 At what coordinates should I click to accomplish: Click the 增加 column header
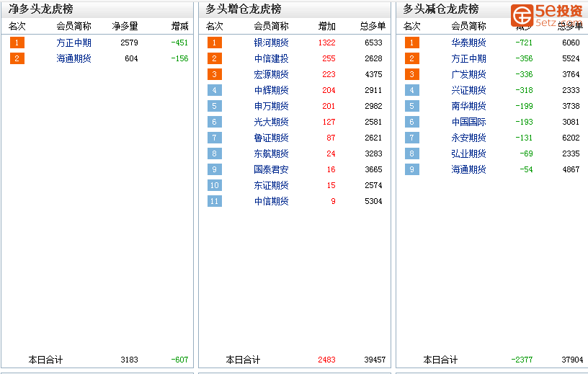(x=326, y=26)
